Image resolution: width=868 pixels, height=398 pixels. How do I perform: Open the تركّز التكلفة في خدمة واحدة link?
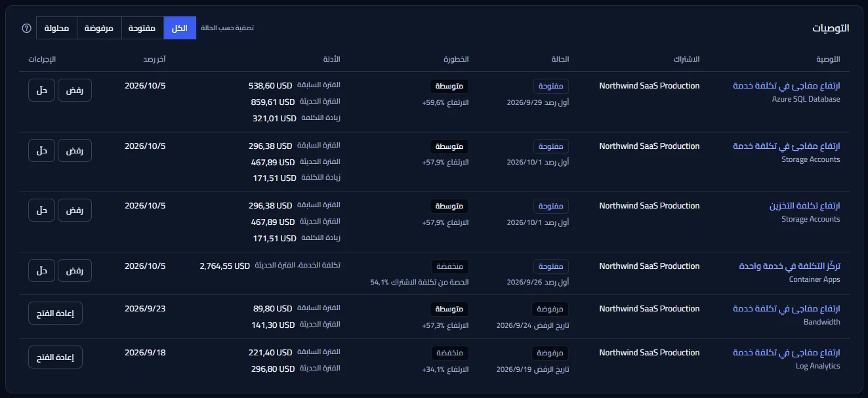[x=789, y=266]
